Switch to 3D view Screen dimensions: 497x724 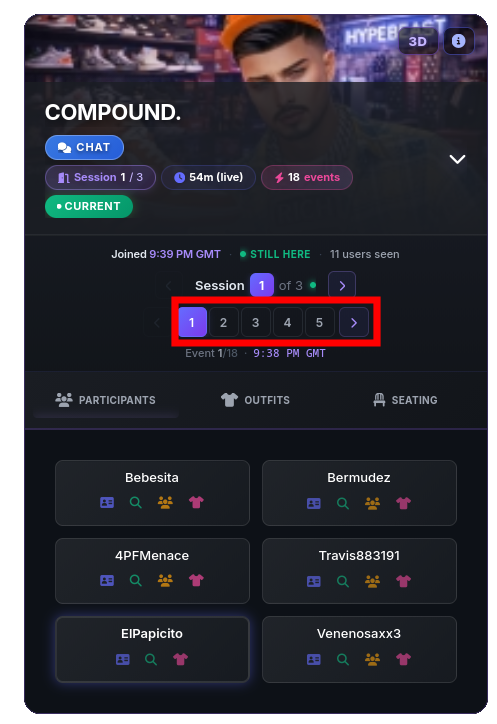(x=418, y=42)
